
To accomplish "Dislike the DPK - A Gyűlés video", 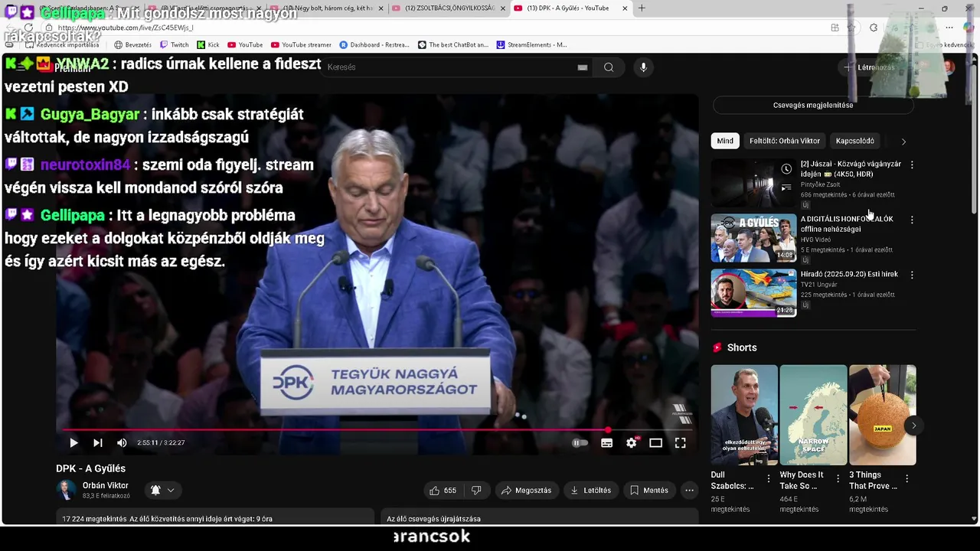I will tap(476, 491).
